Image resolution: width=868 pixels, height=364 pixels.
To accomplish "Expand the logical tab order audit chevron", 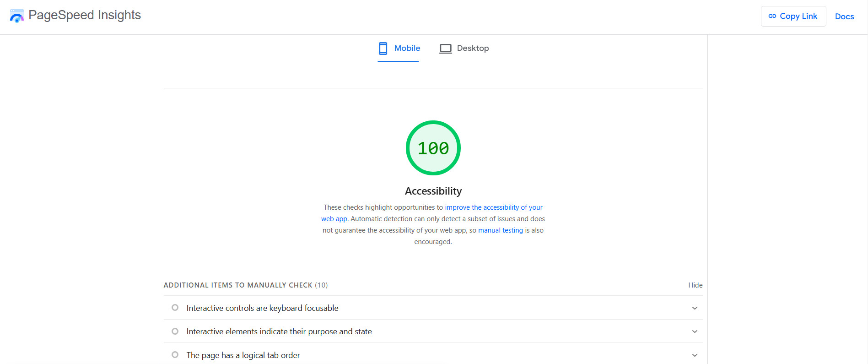I will [x=695, y=355].
